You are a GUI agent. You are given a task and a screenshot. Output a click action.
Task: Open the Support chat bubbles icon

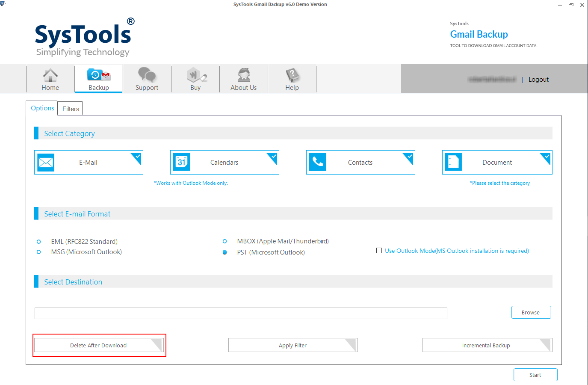(x=147, y=75)
